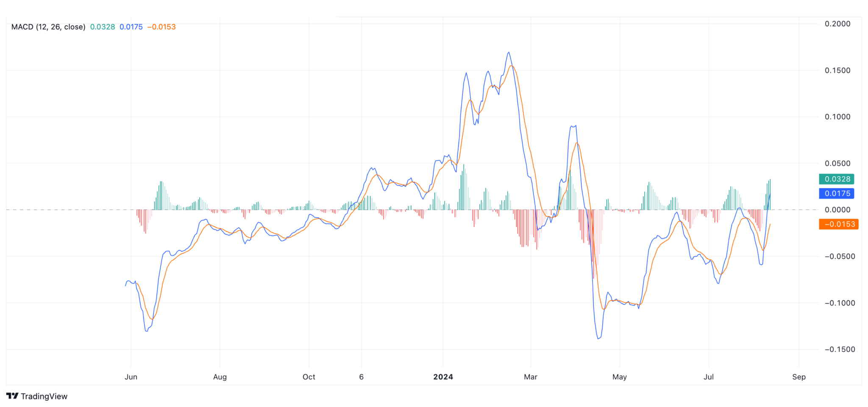Click the Oct label on the time axis
Image resolution: width=868 pixels, height=407 pixels.
[309, 377]
